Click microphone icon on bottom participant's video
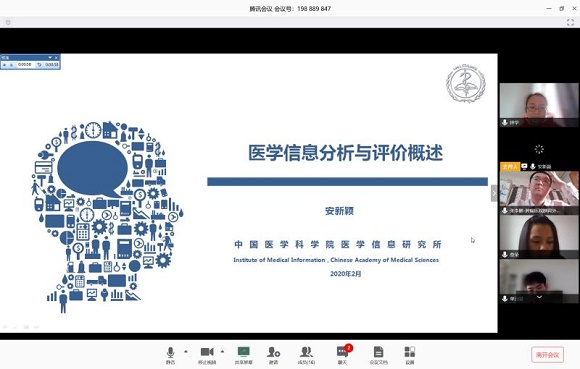 [x=505, y=299]
